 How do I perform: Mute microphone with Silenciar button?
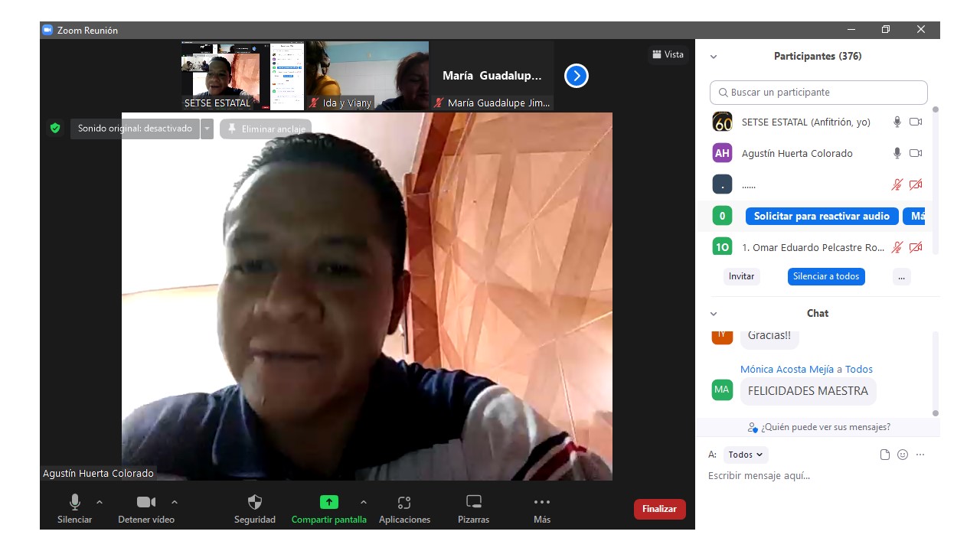point(74,510)
